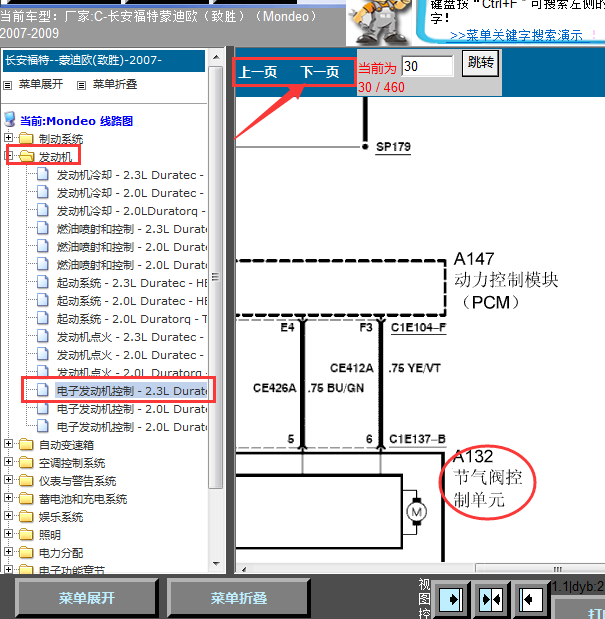Click the menu expand list icon
This screenshot has width=605, height=619.
coord(7,85)
